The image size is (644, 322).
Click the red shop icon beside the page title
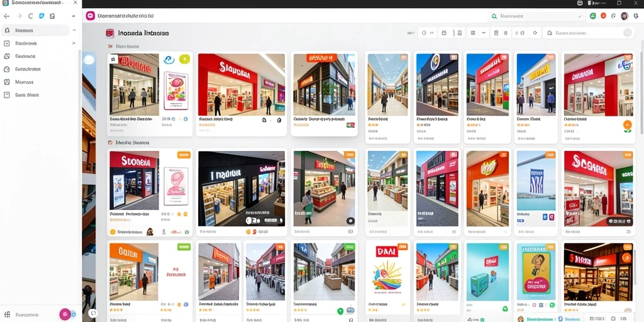(109, 33)
